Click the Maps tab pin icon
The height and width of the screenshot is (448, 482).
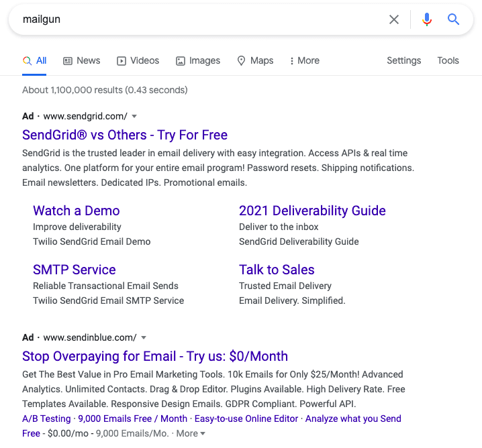click(241, 61)
